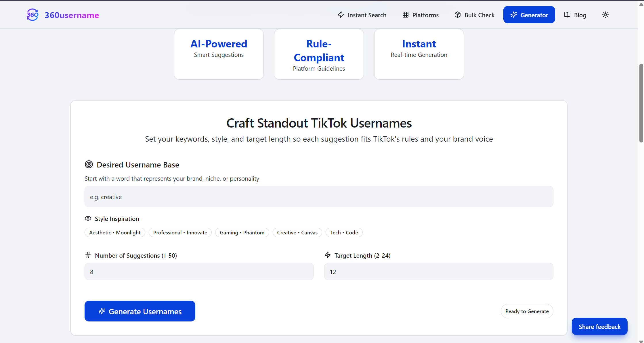Screen dimensions: 644x343
Task: Click the sparkle icon in Generator button
Action: coord(514,15)
